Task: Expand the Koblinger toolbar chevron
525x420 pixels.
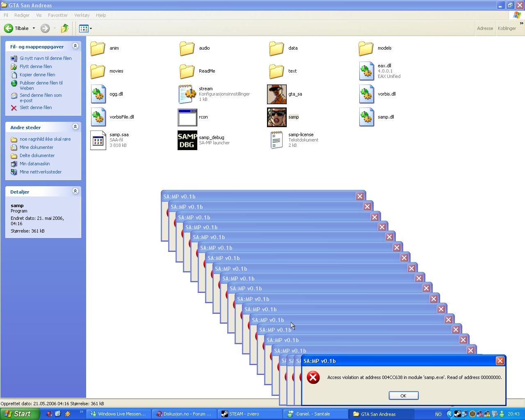Action: coord(522,24)
